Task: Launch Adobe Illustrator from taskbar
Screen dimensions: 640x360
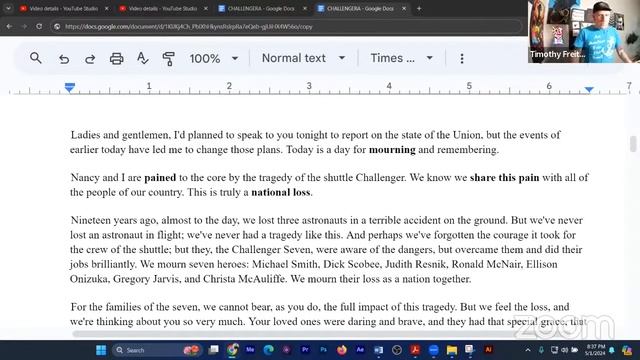Action: [488, 350]
